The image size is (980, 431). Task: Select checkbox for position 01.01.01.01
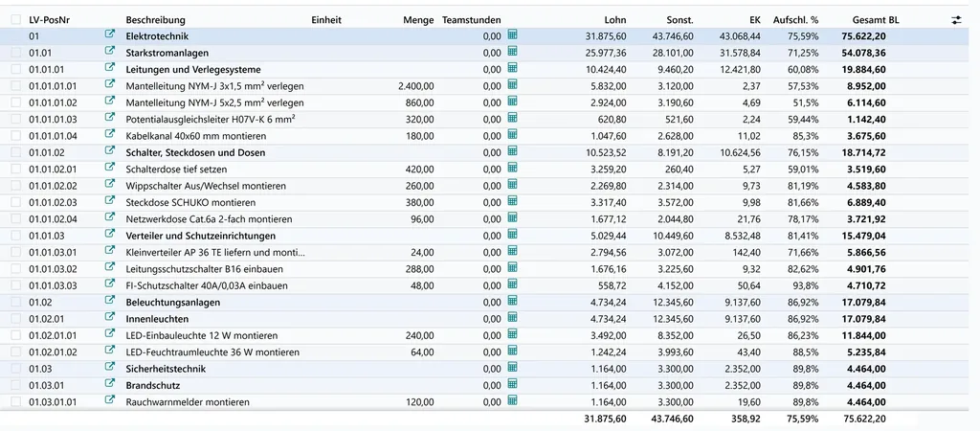(15, 85)
